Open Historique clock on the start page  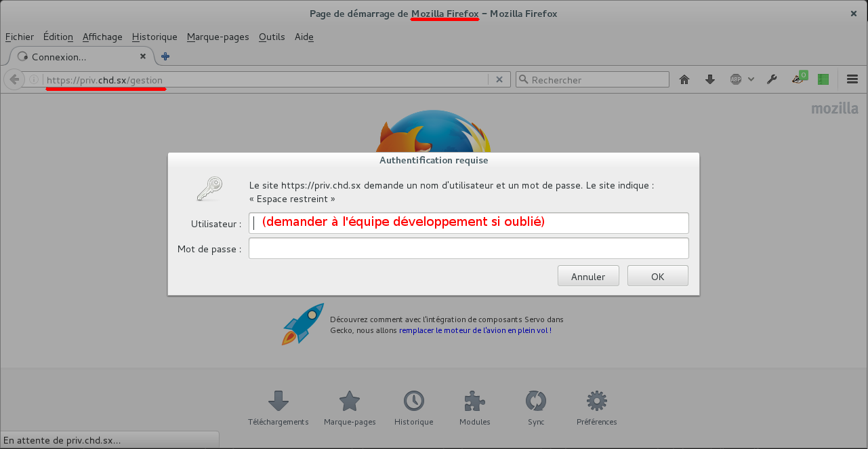(x=414, y=408)
